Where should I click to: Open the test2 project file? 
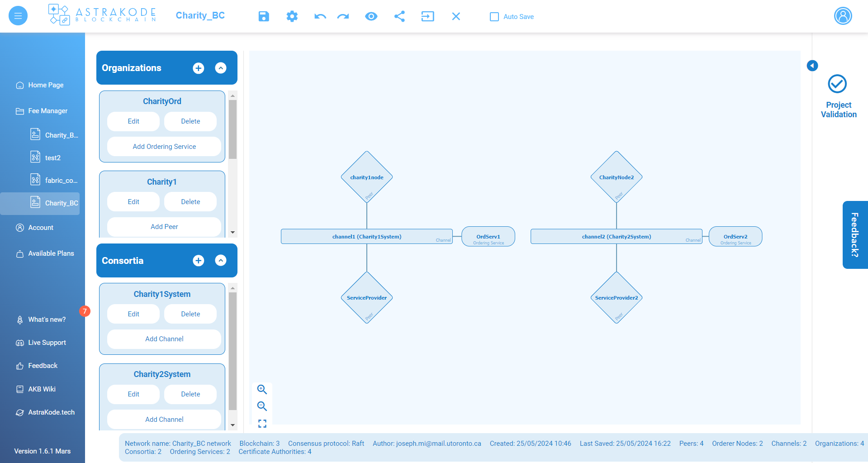[x=45, y=158]
